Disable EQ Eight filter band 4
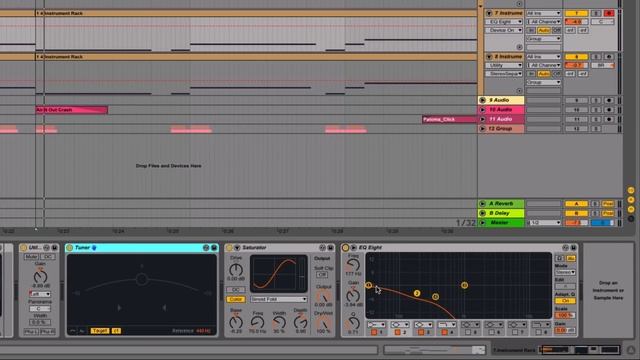The image size is (640, 360). [x=444, y=332]
